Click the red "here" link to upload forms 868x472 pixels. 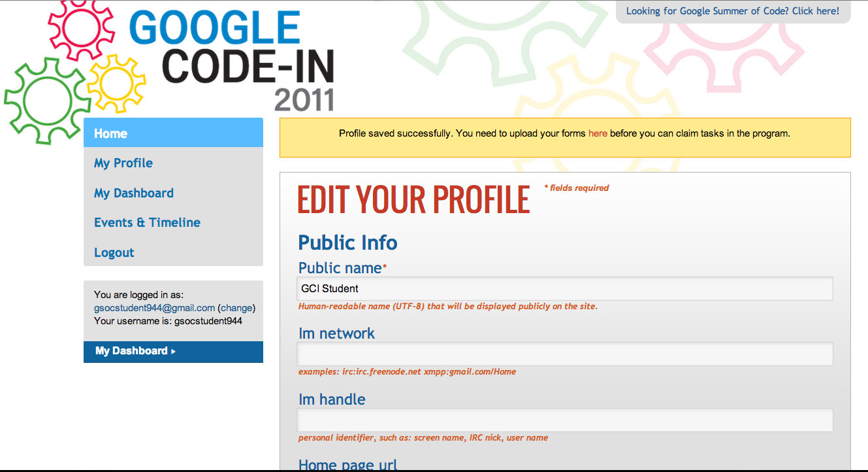click(598, 133)
